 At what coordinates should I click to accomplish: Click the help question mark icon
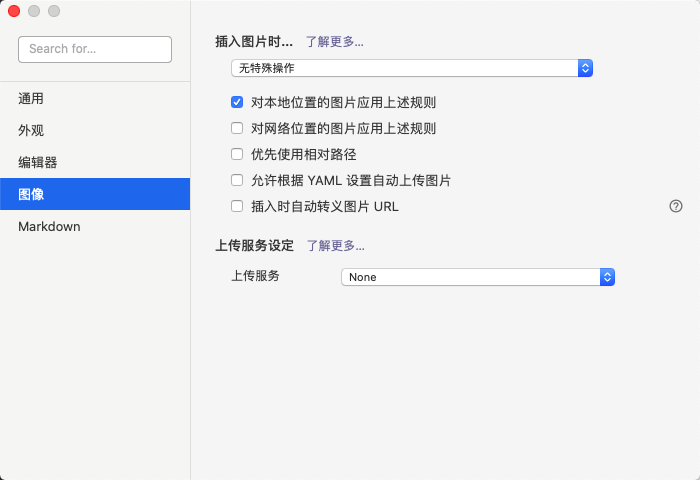click(x=675, y=206)
